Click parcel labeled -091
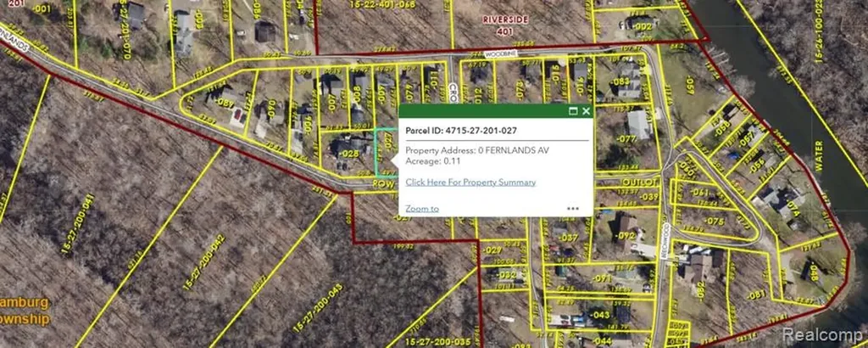868x348 pixels. (x=603, y=278)
